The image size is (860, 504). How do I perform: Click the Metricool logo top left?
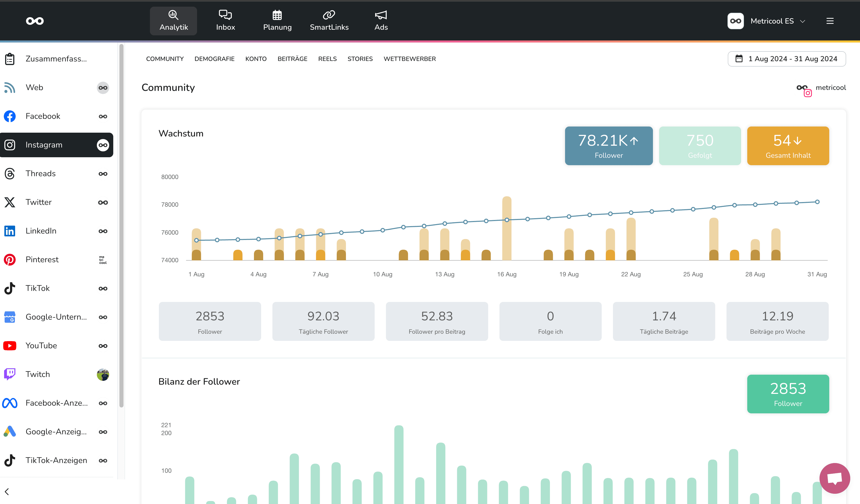point(35,21)
